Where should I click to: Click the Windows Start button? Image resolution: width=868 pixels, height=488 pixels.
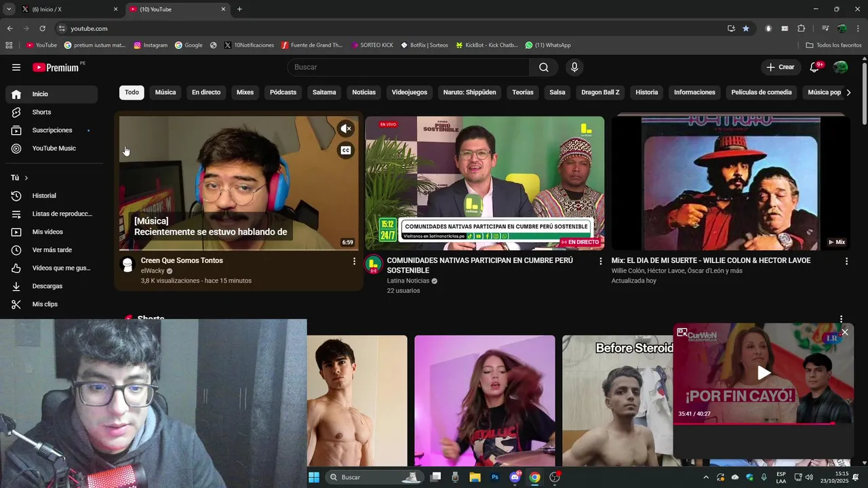(x=314, y=477)
